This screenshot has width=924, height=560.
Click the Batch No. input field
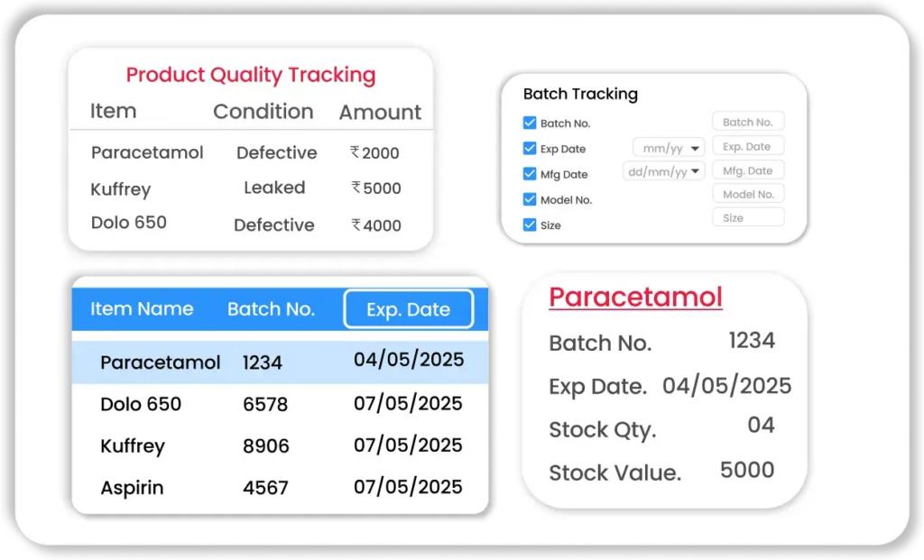[x=747, y=122]
